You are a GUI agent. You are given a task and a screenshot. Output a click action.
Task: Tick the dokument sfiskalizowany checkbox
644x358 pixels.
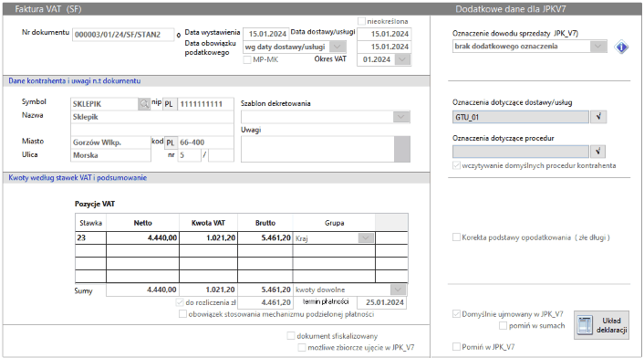[291, 336]
